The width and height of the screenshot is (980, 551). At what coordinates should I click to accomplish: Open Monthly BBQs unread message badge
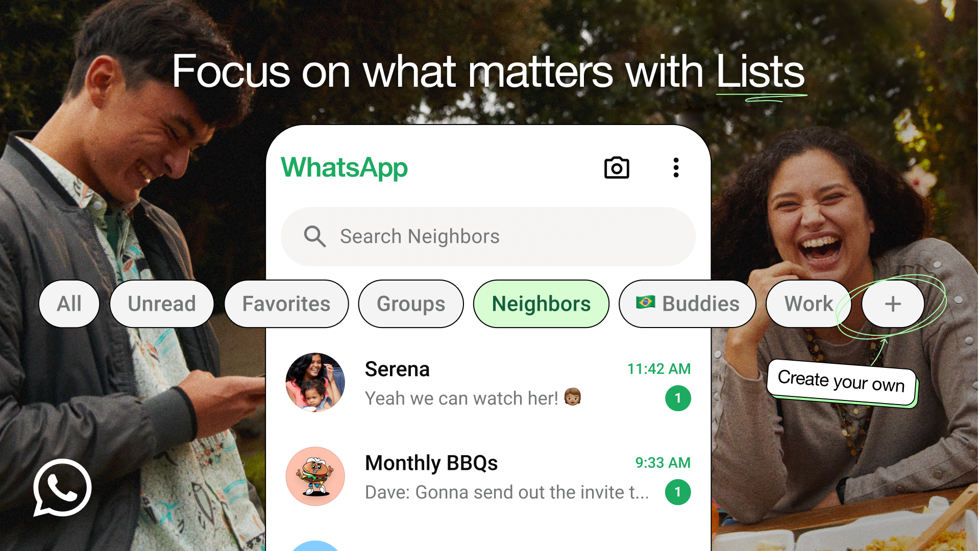(677, 492)
